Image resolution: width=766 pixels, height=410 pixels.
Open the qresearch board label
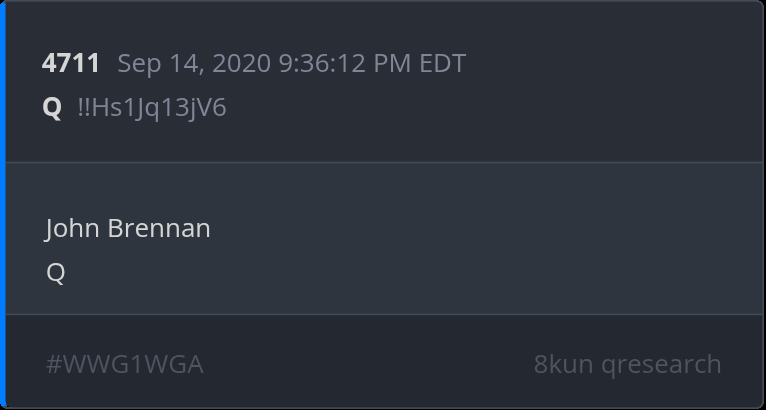coord(661,364)
